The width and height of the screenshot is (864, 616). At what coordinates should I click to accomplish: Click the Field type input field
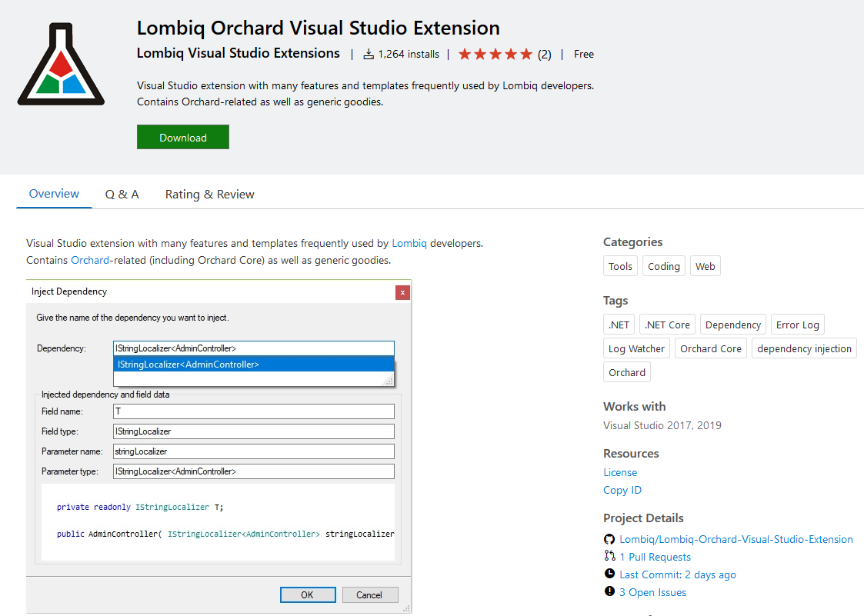pos(253,431)
